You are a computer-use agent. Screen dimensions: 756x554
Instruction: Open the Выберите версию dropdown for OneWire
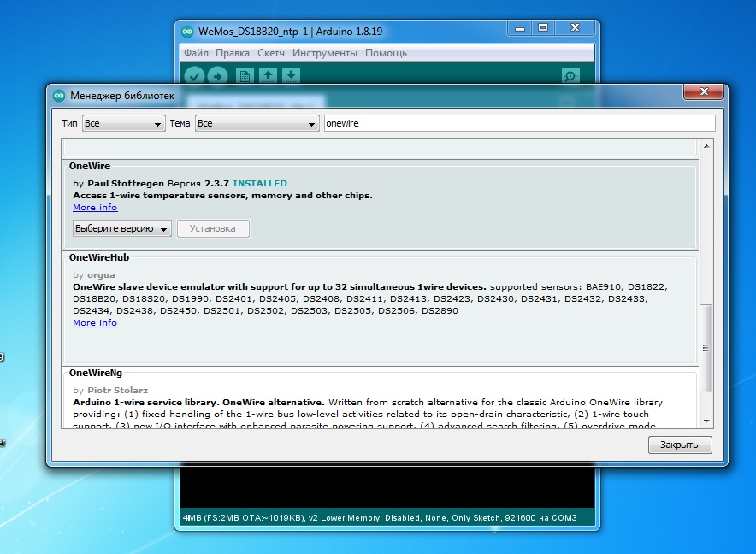(122, 228)
